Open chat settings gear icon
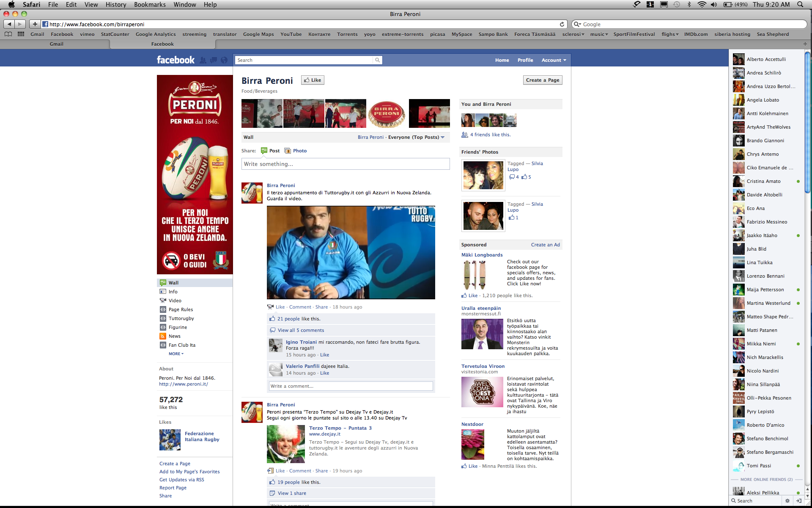Image resolution: width=812 pixels, height=508 pixels. click(x=787, y=501)
